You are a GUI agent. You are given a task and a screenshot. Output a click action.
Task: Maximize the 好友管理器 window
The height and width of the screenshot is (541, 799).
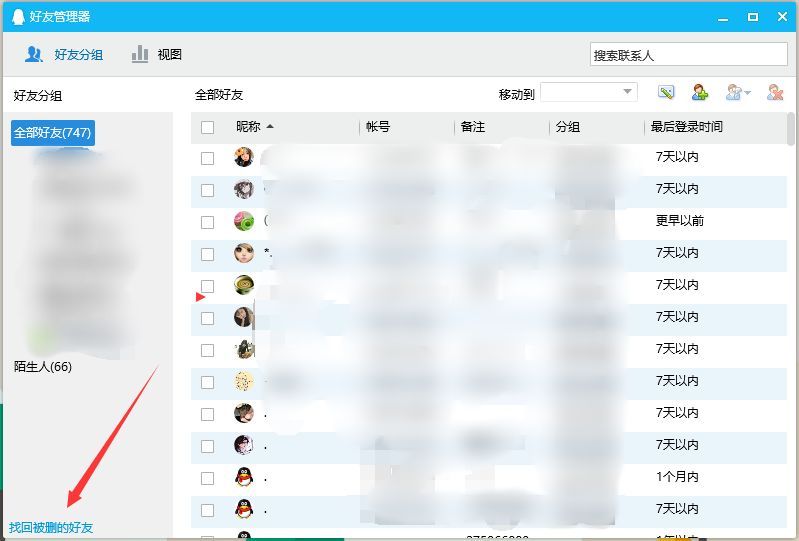753,17
